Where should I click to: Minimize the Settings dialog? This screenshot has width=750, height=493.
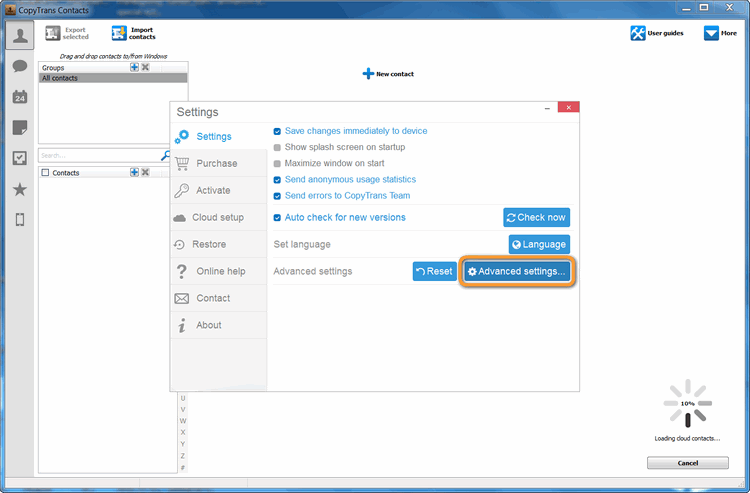point(547,108)
